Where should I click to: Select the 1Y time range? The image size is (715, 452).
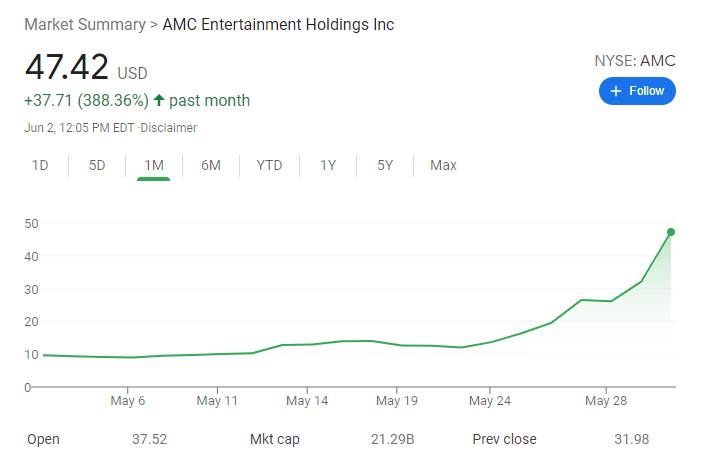328,165
